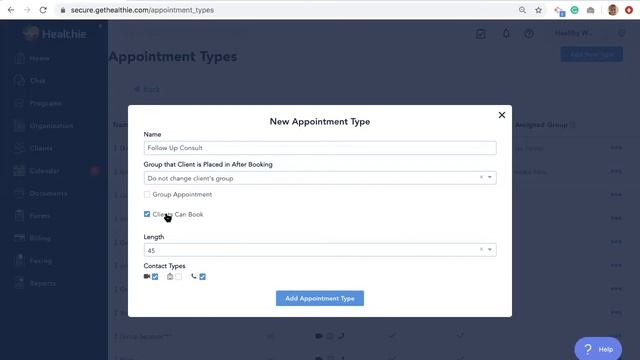Image resolution: width=640 pixels, height=360 pixels.
Task: Click the video camera contact type icon
Action: click(147, 276)
